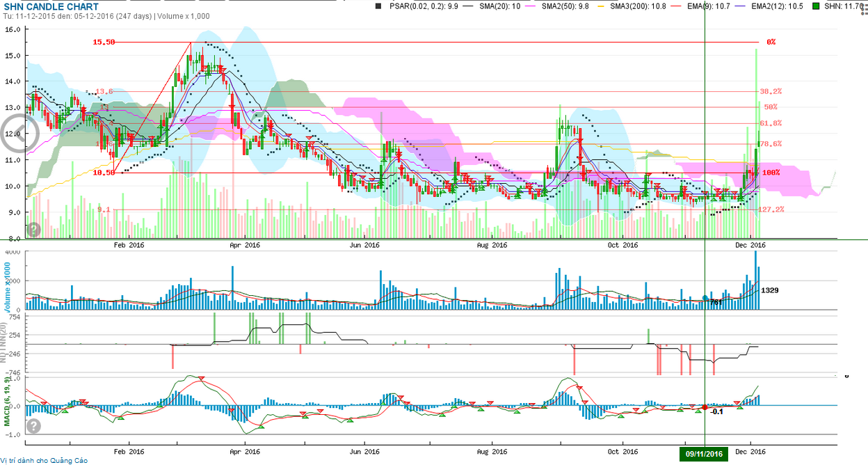Click the black PSAR legend square
The image size is (868, 465).
pos(379,6)
